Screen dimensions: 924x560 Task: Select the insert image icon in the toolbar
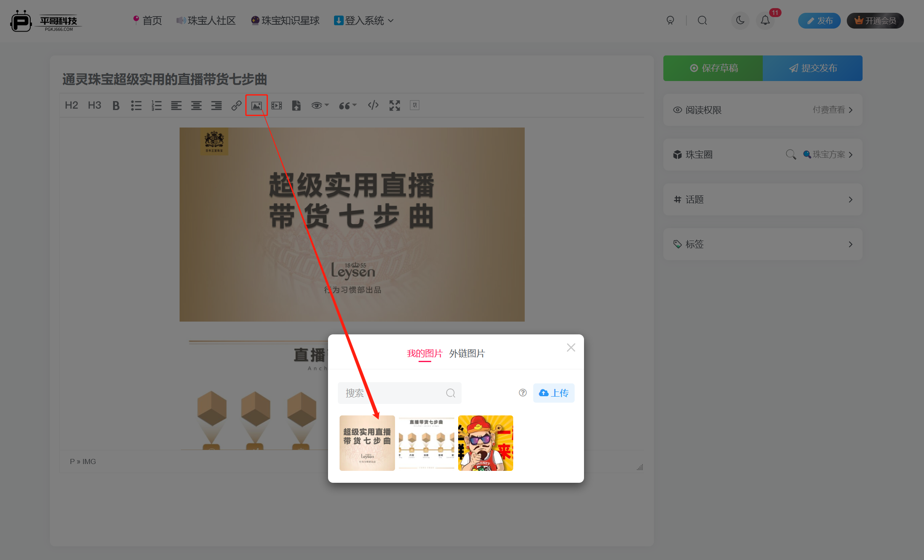[256, 105]
